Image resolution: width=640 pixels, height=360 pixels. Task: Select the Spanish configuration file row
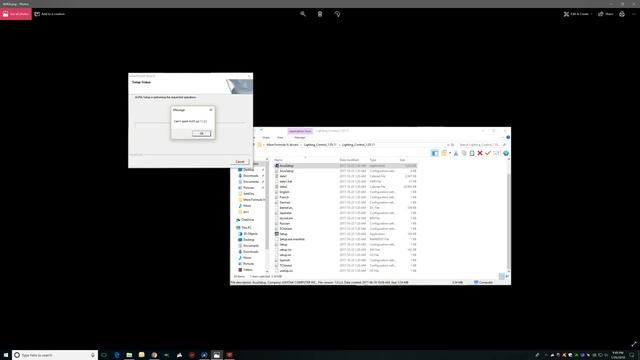[345, 260]
